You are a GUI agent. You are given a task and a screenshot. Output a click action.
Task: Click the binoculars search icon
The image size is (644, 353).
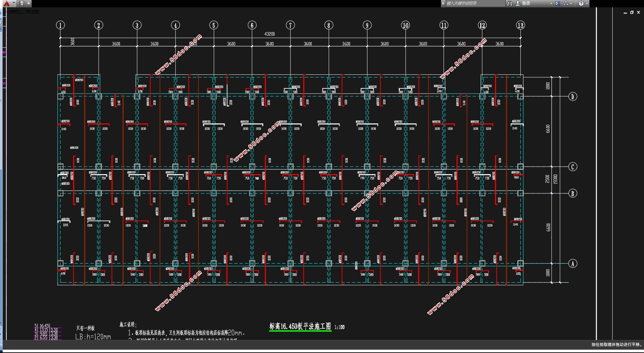click(510, 3)
